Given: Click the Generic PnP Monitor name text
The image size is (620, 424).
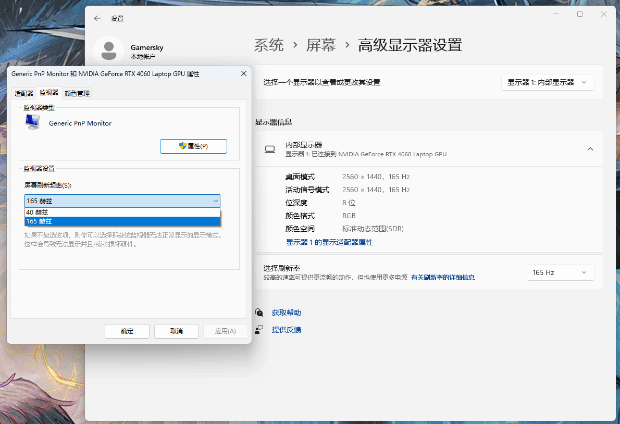Looking at the screenshot, I should 80,123.
